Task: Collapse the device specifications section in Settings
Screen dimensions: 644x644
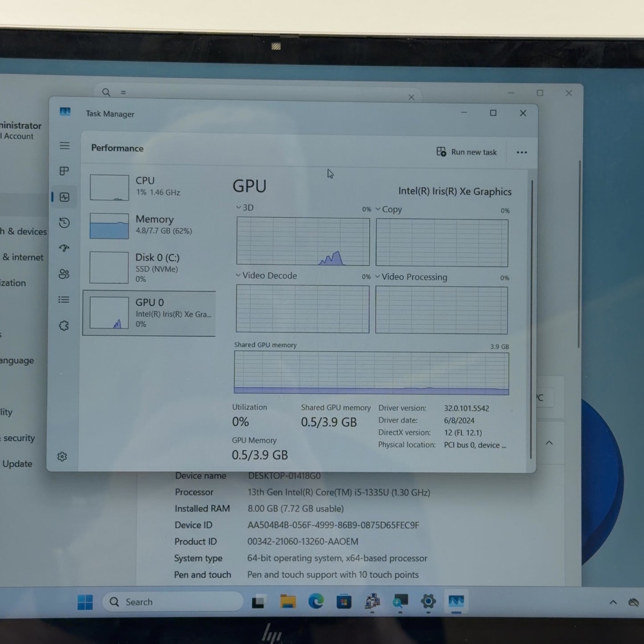Action: tap(549, 443)
